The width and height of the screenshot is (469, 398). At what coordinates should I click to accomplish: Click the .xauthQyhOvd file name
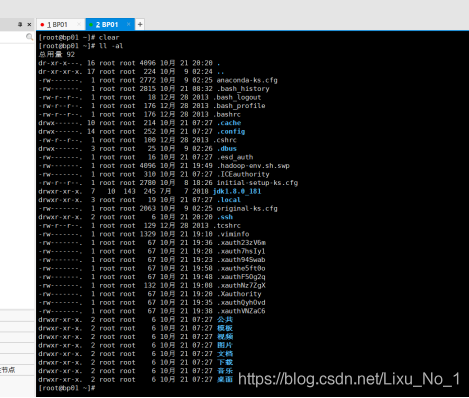pos(241,303)
